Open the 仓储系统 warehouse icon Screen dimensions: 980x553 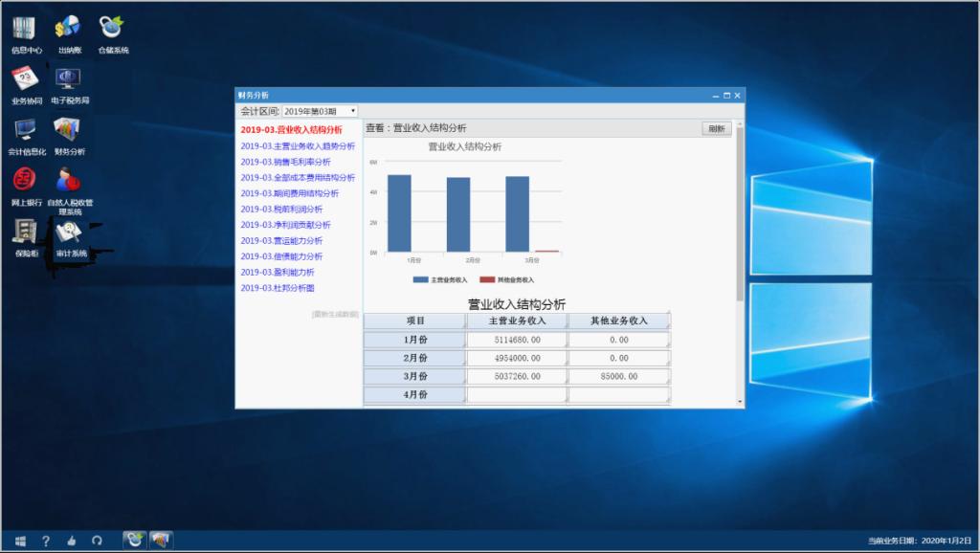[x=113, y=33]
